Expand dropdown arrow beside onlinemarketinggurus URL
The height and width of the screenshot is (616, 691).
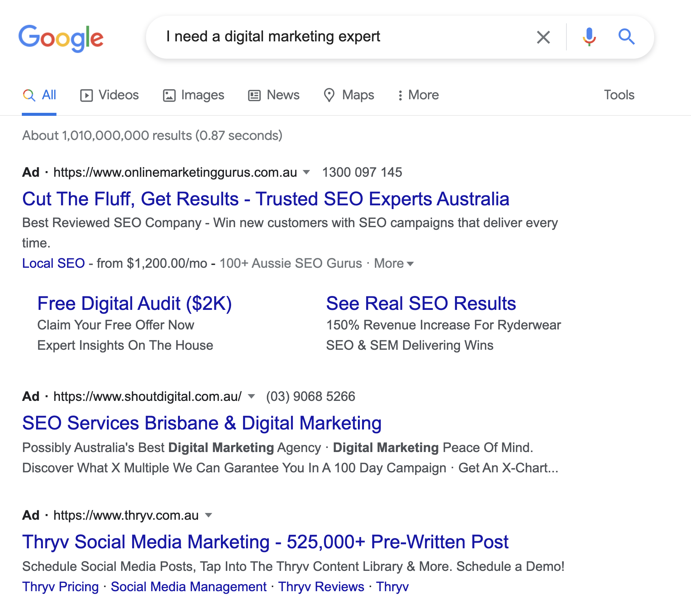[x=306, y=172]
